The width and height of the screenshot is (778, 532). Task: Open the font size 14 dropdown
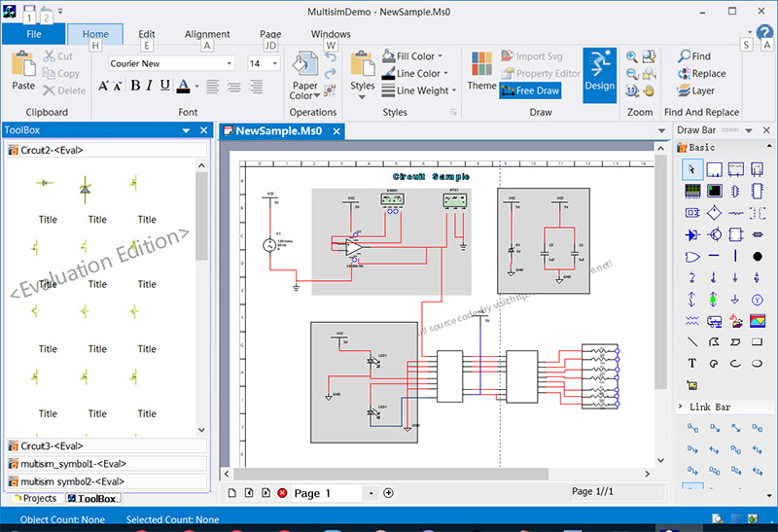pyautogui.click(x=275, y=63)
